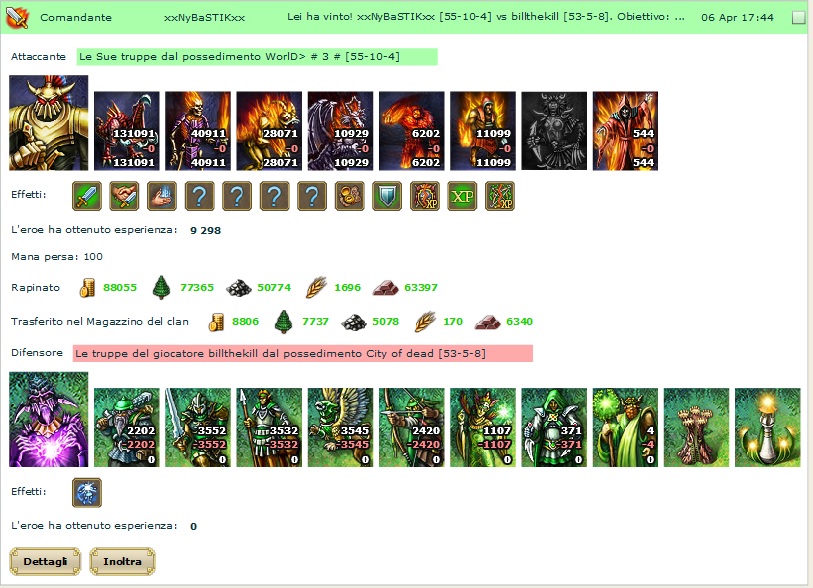
Task: Open attacker possession WorlD> # 3 # link
Action: click(257, 57)
